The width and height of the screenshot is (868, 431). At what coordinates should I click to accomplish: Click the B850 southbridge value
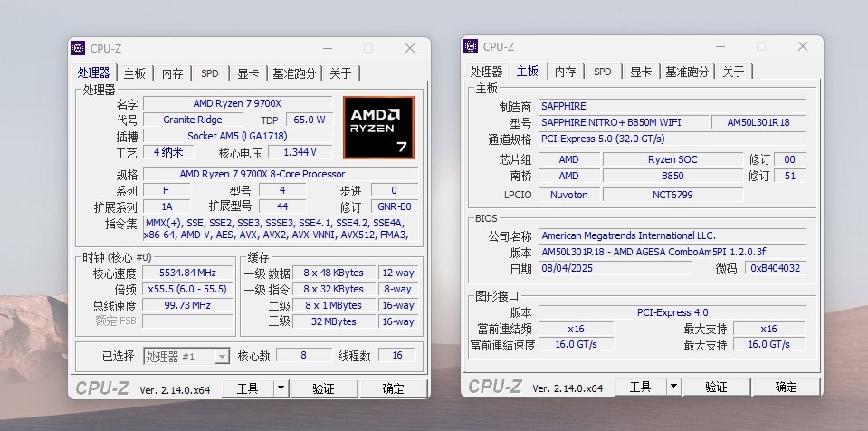672,176
